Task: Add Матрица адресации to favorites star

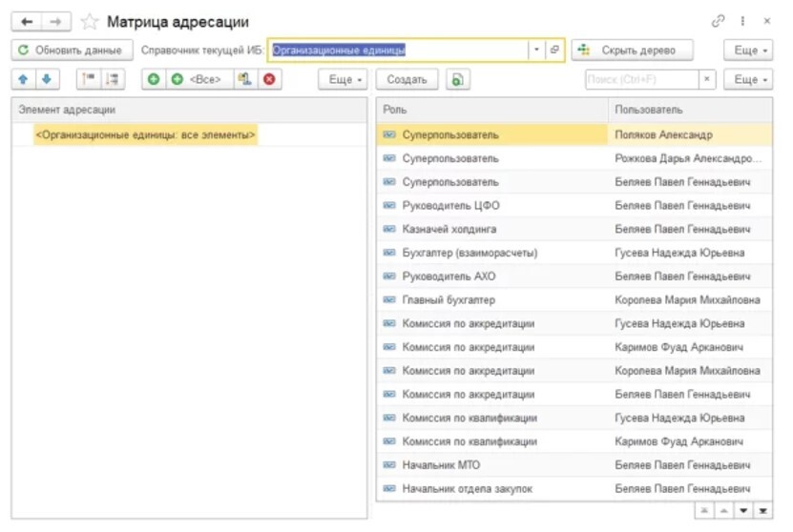Action: pos(90,22)
